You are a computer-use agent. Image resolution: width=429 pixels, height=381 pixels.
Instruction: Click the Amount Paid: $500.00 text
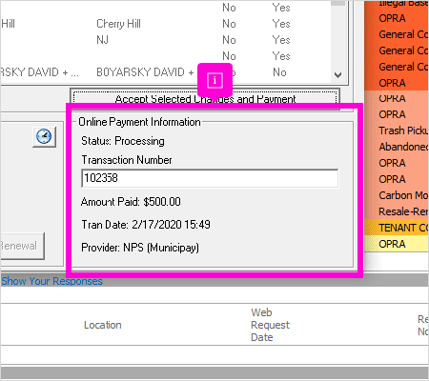click(131, 202)
